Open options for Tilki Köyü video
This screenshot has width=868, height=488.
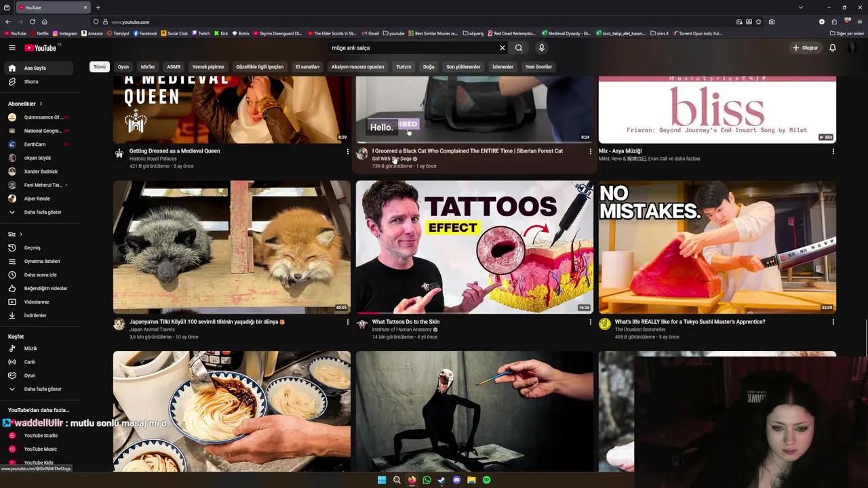pyautogui.click(x=347, y=322)
